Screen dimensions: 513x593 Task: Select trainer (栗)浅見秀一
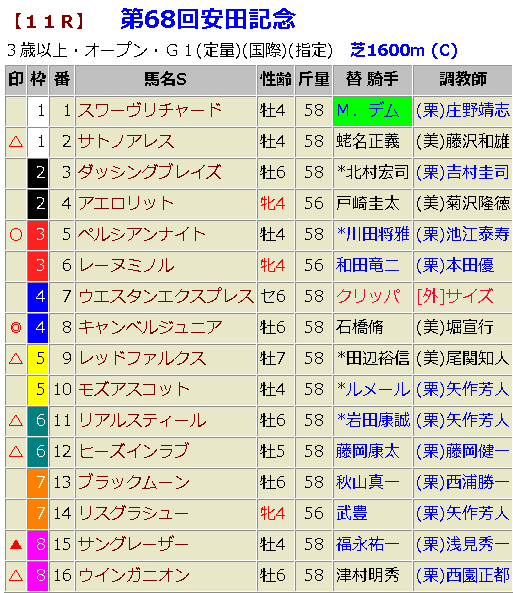[x=463, y=545]
